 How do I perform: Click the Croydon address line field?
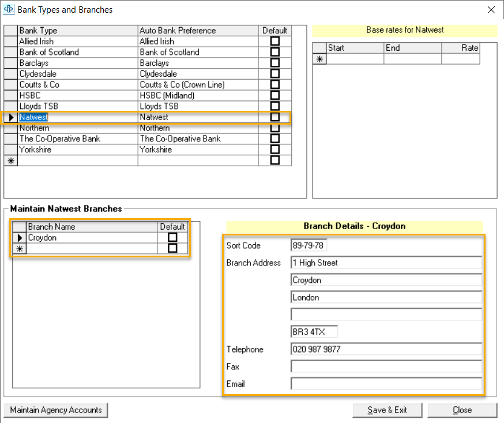click(x=386, y=280)
